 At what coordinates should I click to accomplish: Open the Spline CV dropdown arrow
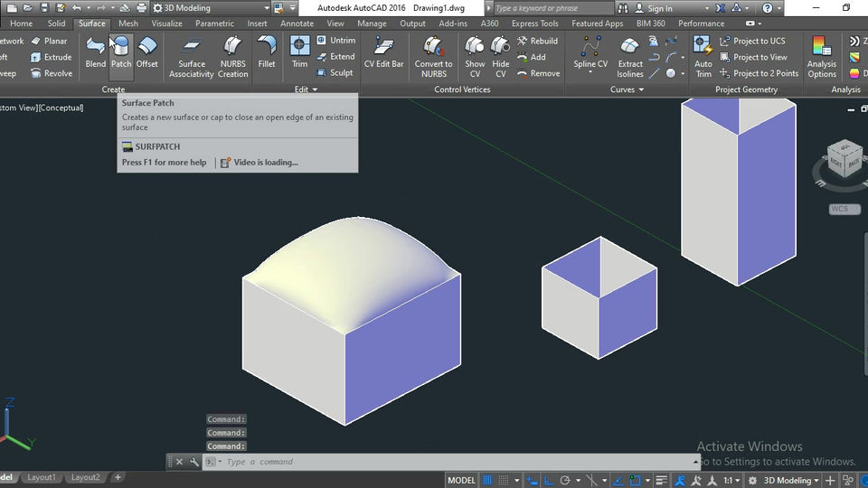point(590,72)
